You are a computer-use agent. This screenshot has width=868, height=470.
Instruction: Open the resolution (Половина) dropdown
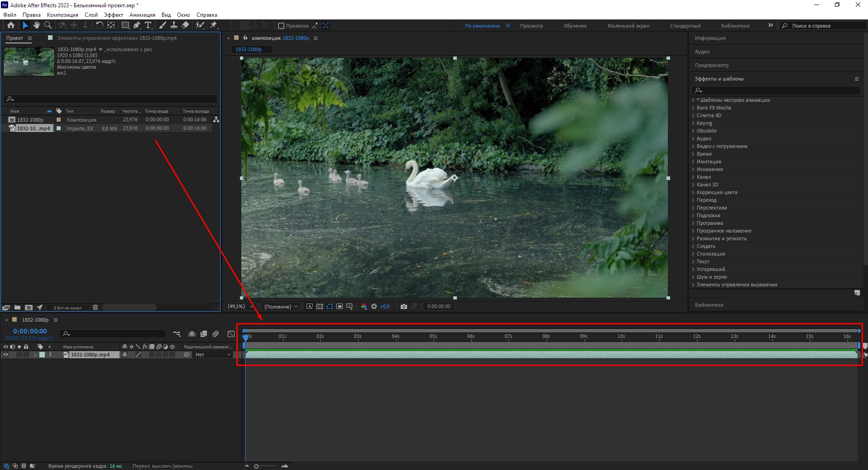pyautogui.click(x=281, y=306)
